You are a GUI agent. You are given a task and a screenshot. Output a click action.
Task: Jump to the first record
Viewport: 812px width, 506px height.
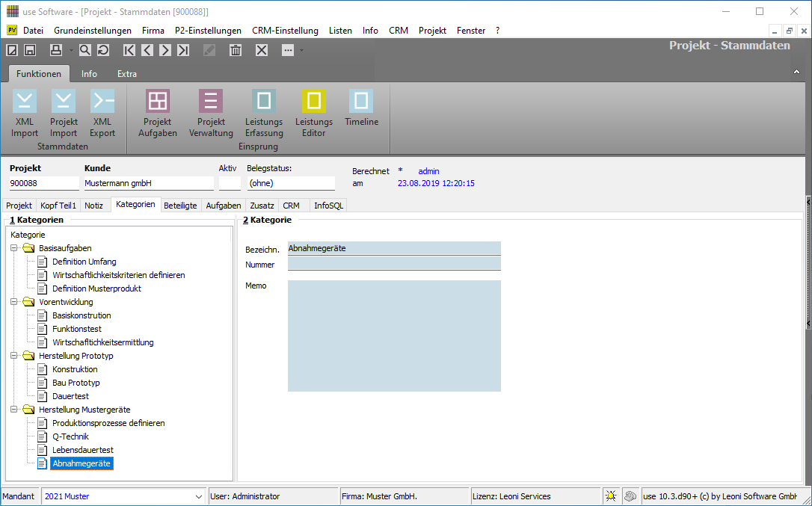(x=129, y=50)
